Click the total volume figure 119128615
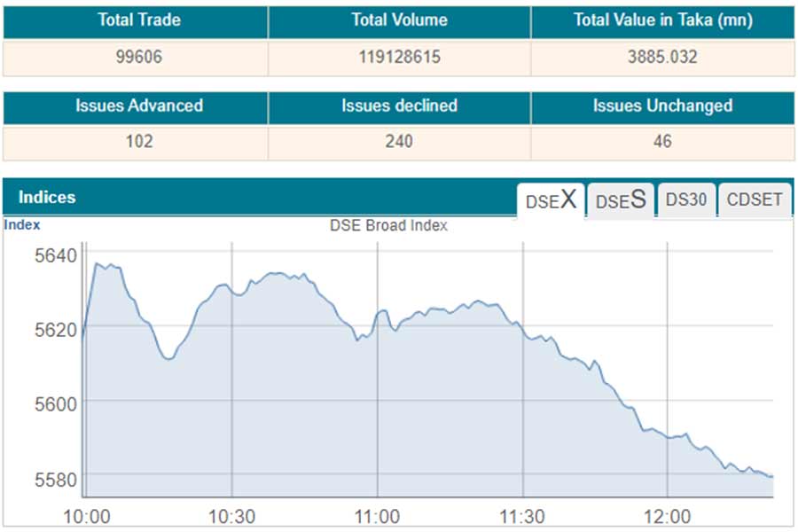This screenshot has width=798, height=532. pos(399,58)
